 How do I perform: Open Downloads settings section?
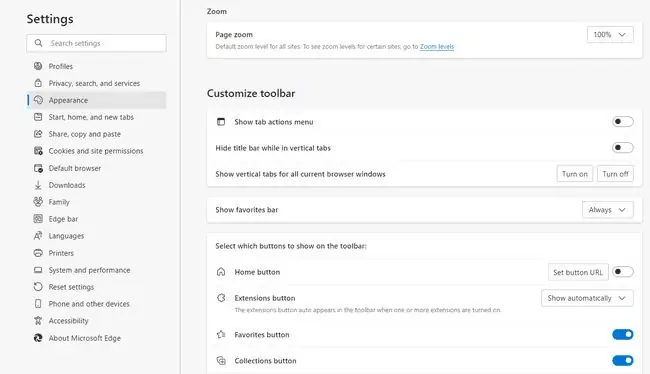pos(97,185)
